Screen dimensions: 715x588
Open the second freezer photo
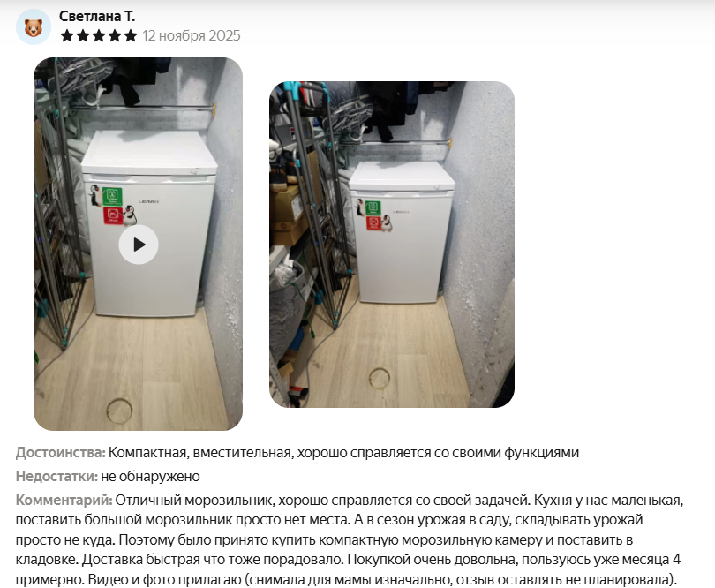392,245
